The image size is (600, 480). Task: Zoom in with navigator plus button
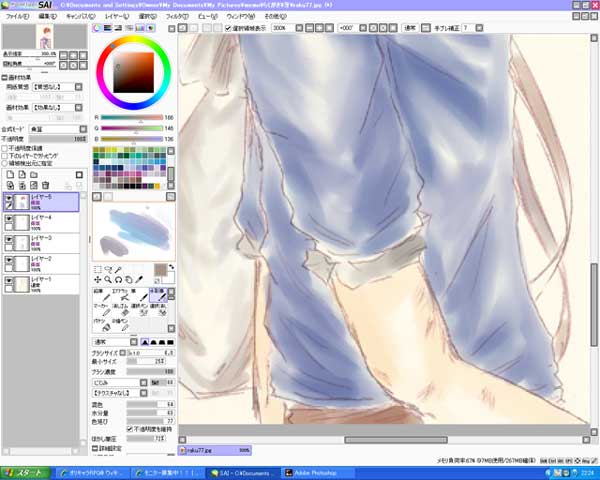(73, 55)
